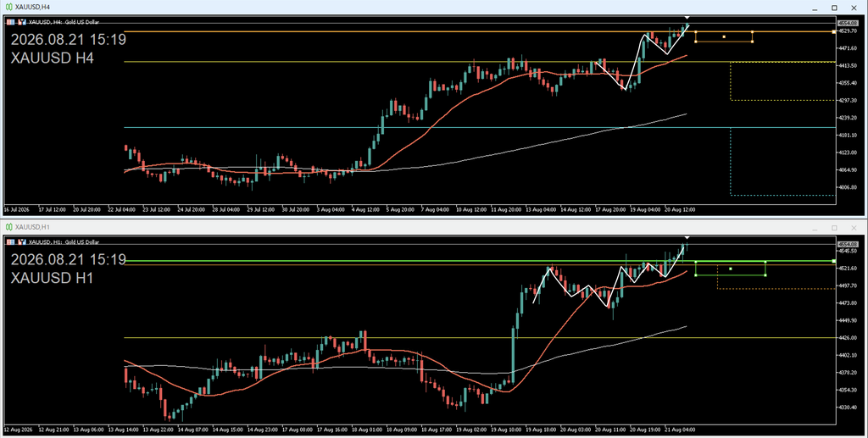Viewport: 868px width, 438px height.
Task: Click the green chart icon in XAUUSD,H1 title bar
Action: pos(8,227)
